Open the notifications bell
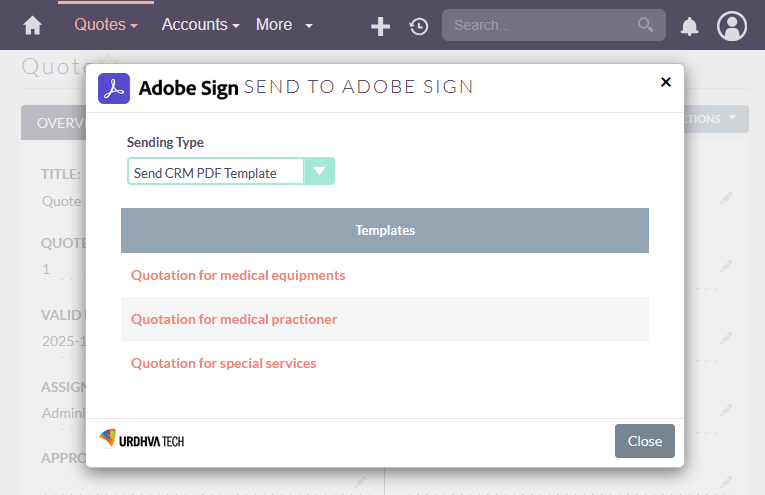Image resolution: width=765 pixels, height=495 pixels. pos(689,26)
